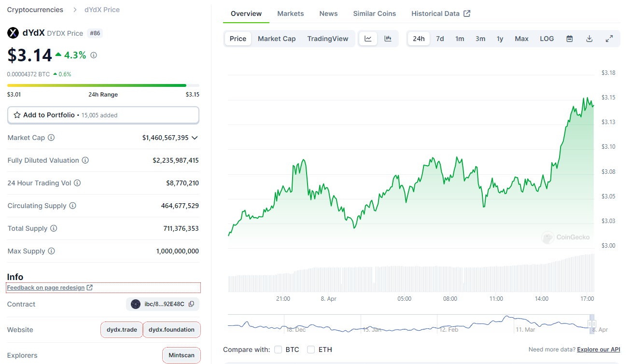Viewport: 632px width, 364px height.
Task: Click Circulating Supply info icon
Action: pyautogui.click(x=73, y=206)
